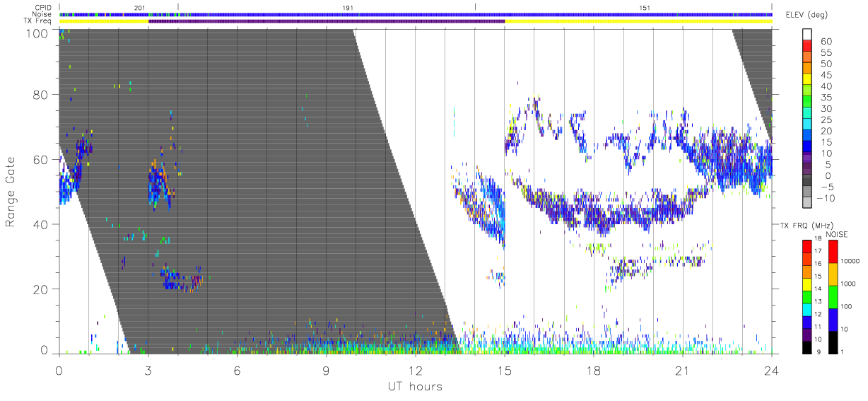Click the TX Freq row label
868x401 pixels.
point(38,21)
